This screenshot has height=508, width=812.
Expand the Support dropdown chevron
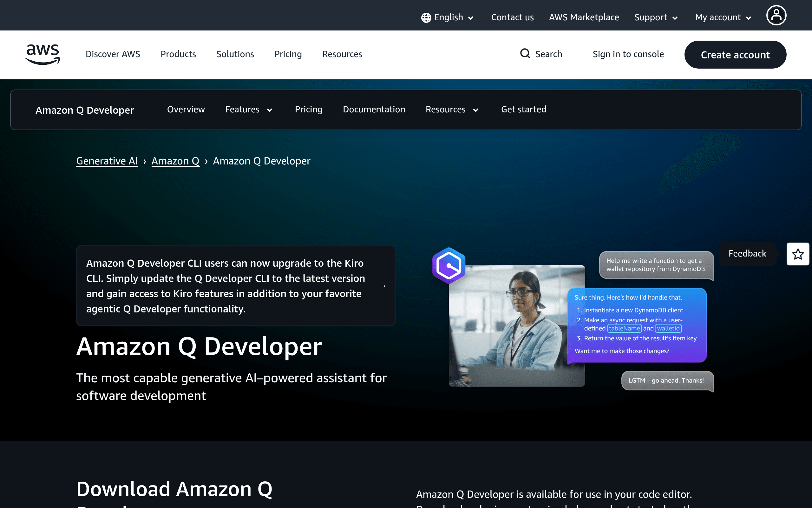point(675,18)
